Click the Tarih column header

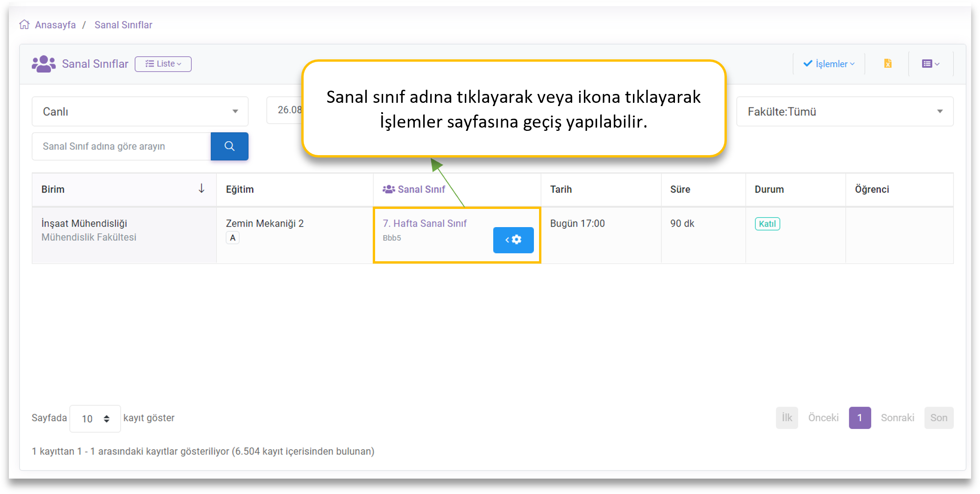[561, 189]
